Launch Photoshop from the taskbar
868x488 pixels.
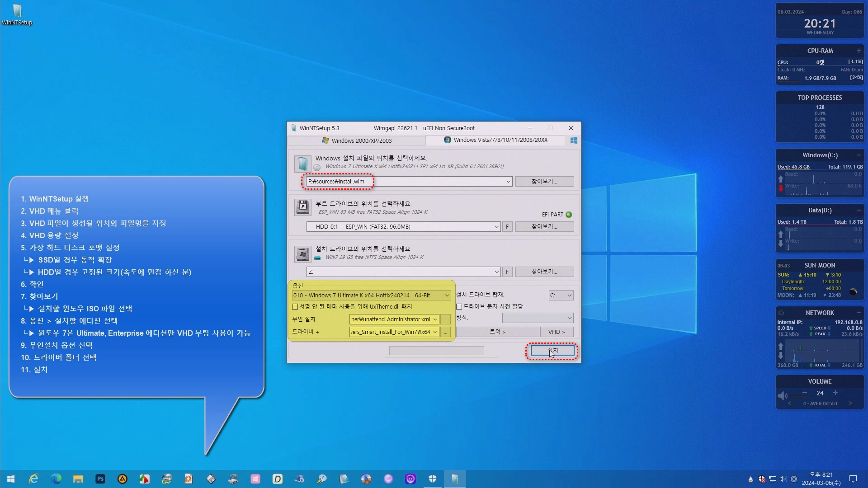(x=100, y=479)
